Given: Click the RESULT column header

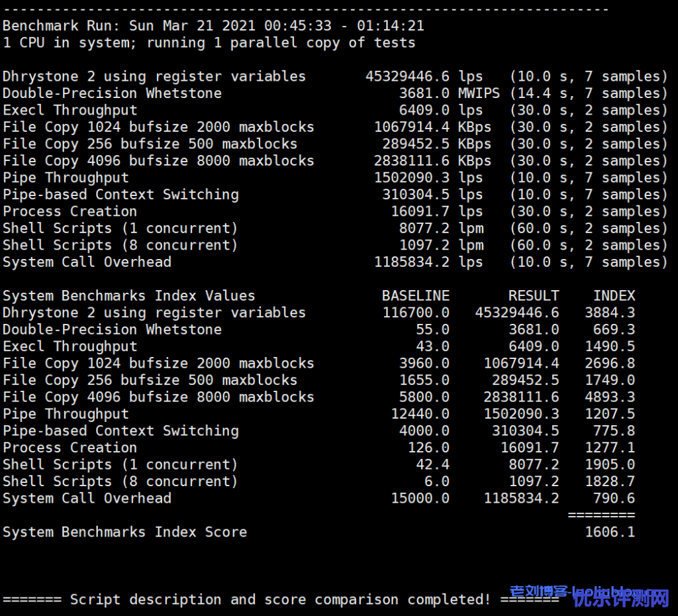Looking at the screenshot, I should tap(534, 296).
